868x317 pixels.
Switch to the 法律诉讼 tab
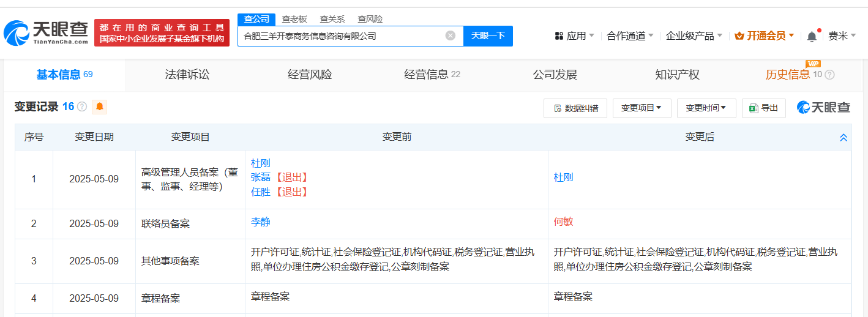tap(187, 75)
